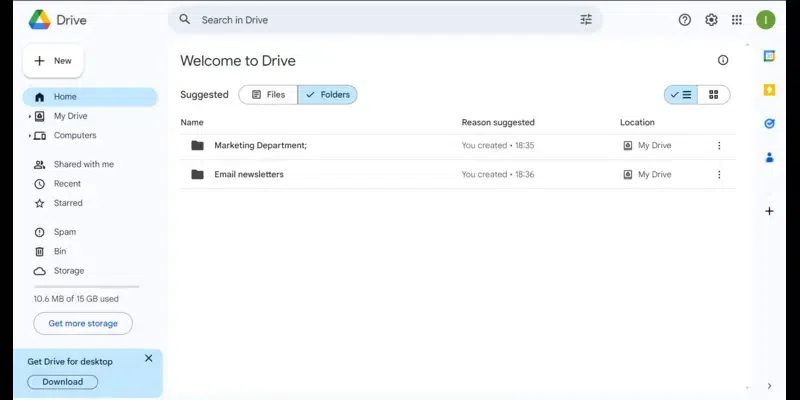Focus the Search in Drive field
The image size is (800, 400).
click(385, 20)
